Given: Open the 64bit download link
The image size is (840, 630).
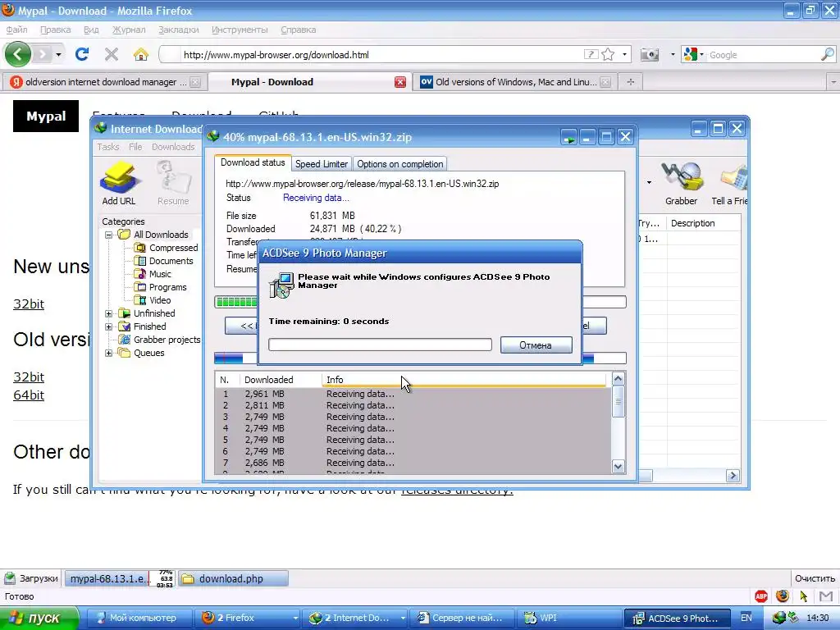Looking at the screenshot, I should pos(29,395).
